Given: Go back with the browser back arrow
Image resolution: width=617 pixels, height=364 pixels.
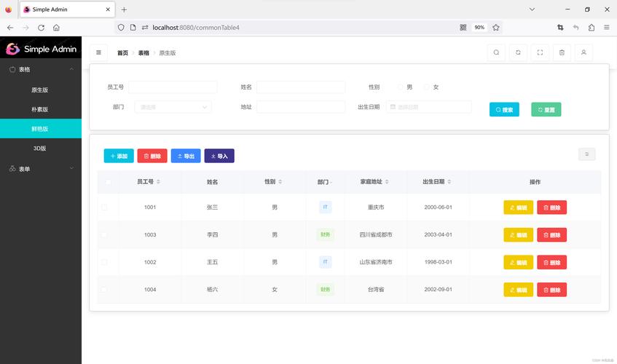Looking at the screenshot, I should click(x=10, y=28).
